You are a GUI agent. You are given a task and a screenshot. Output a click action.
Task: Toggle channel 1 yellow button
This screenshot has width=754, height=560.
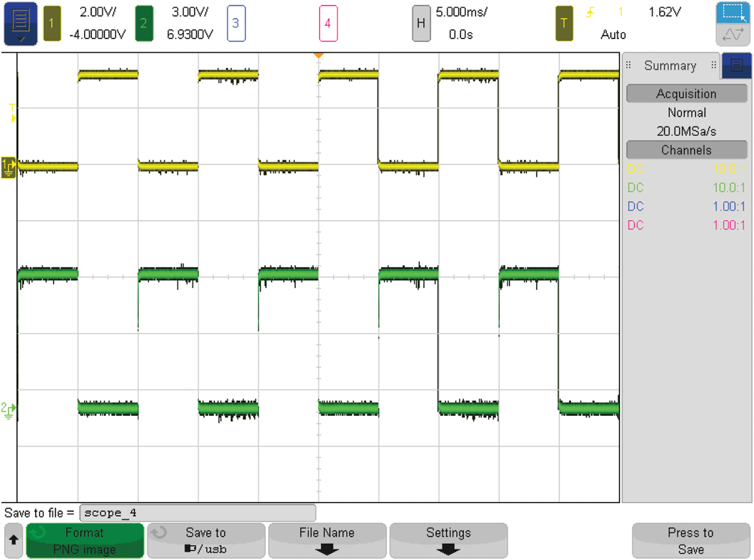pyautogui.click(x=52, y=24)
